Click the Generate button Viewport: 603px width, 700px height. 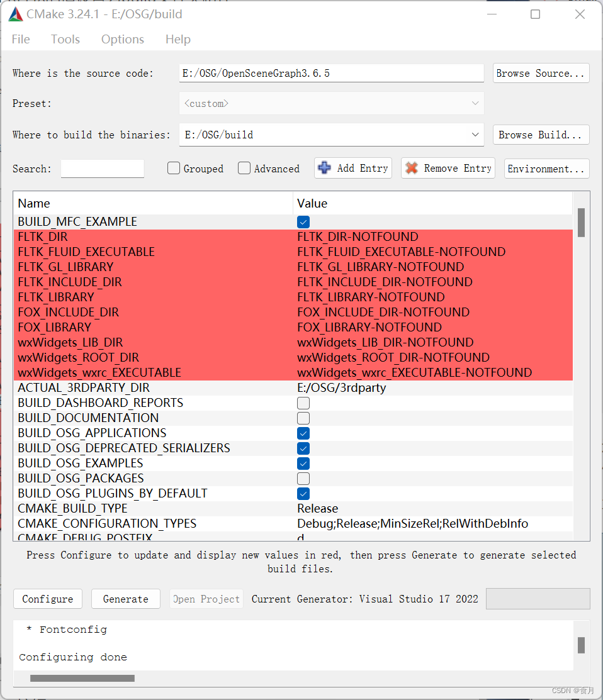(x=125, y=599)
